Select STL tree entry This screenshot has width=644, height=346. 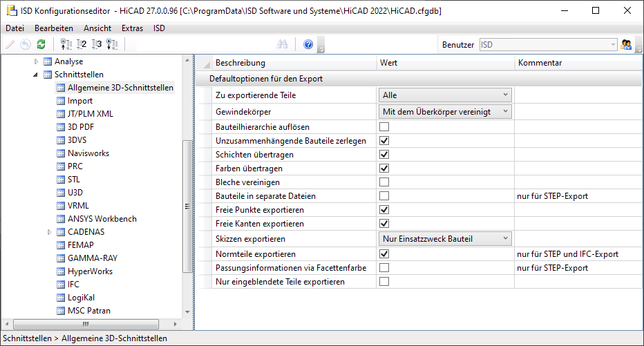point(74,180)
